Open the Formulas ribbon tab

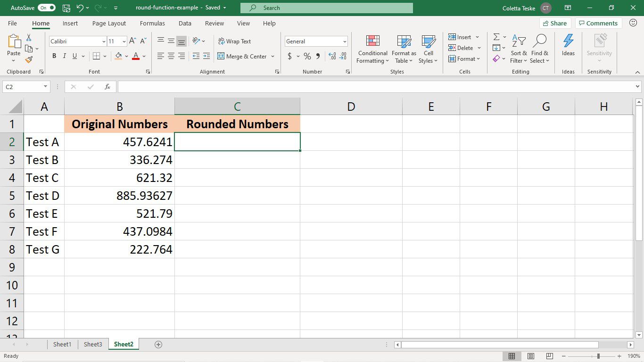pyautogui.click(x=152, y=23)
